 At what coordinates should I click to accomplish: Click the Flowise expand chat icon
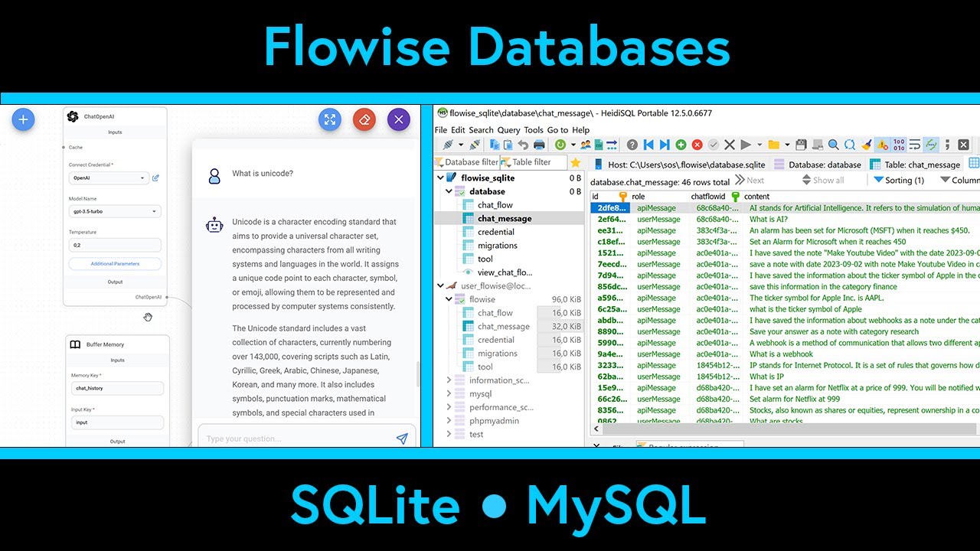coord(330,119)
